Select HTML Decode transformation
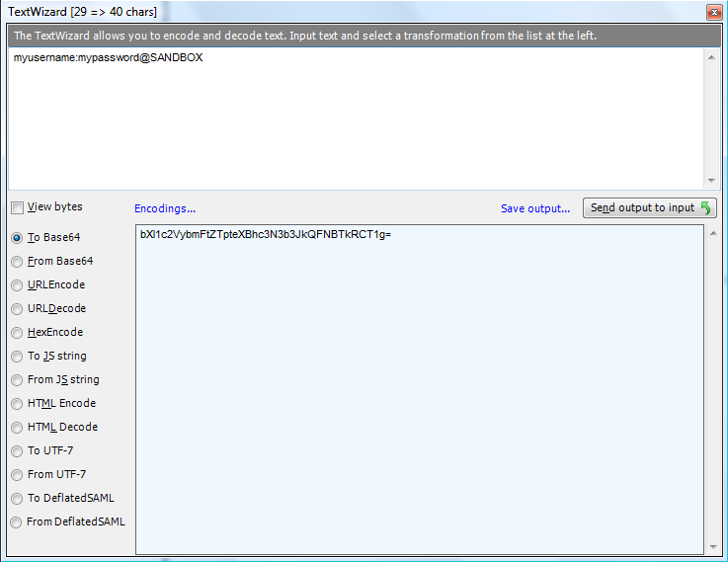The height and width of the screenshot is (562, 728). click(17, 428)
